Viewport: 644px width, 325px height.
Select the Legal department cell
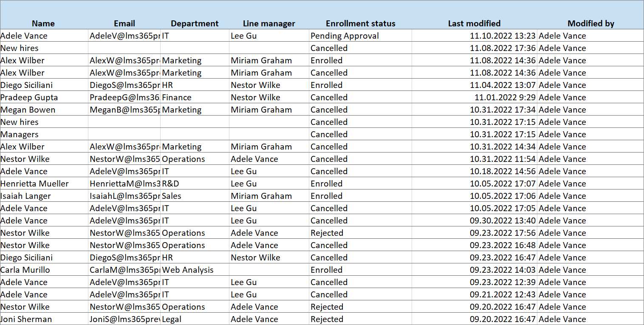(x=172, y=319)
